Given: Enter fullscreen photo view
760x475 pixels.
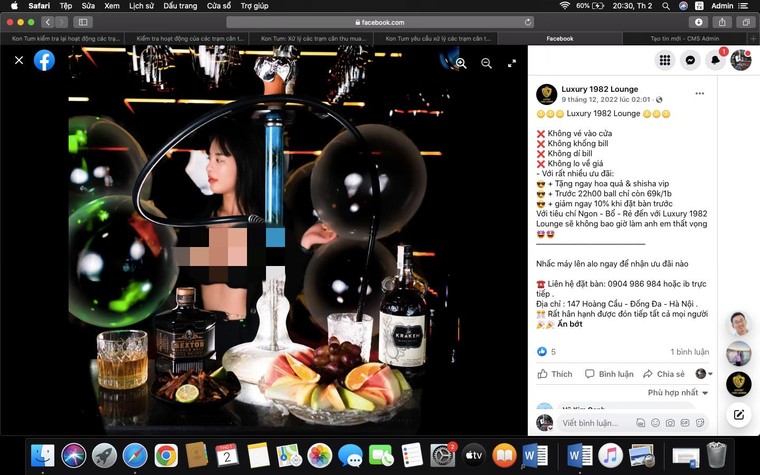Looking at the screenshot, I should point(512,62).
